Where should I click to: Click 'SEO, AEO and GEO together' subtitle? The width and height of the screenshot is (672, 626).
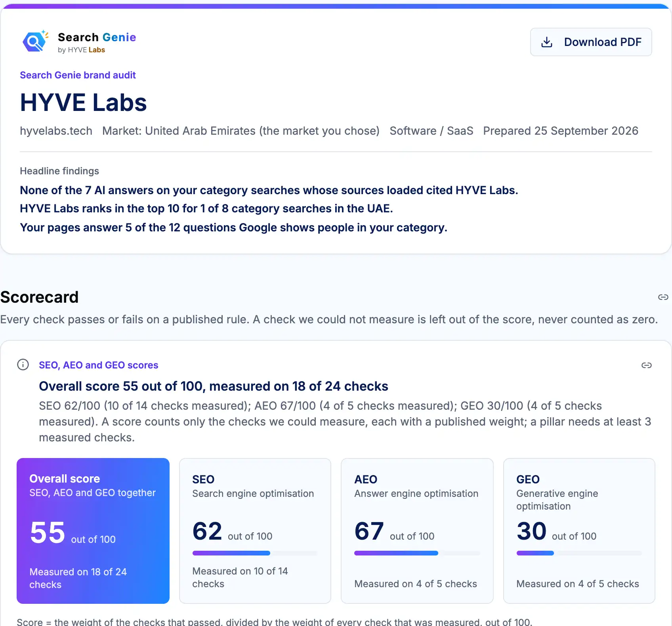tap(92, 493)
